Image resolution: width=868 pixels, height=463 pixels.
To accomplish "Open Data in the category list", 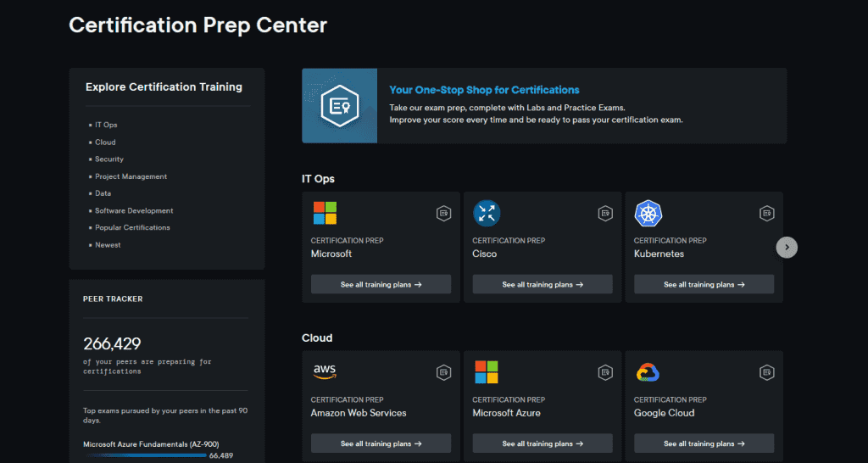I will tap(103, 193).
